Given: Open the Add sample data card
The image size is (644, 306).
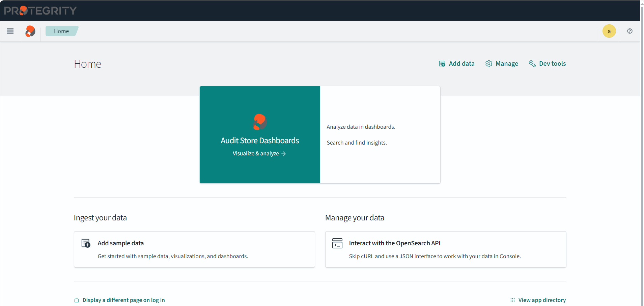Looking at the screenshot, I should point(194,249).
